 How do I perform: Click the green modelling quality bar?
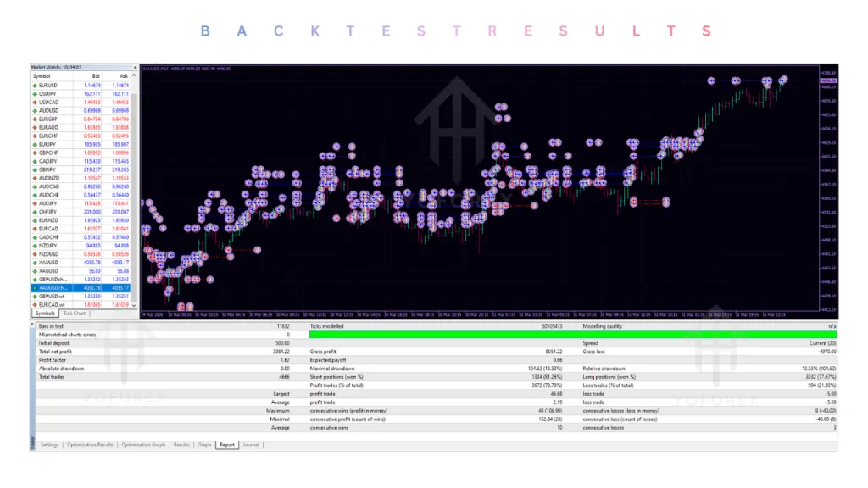point(573,335)
